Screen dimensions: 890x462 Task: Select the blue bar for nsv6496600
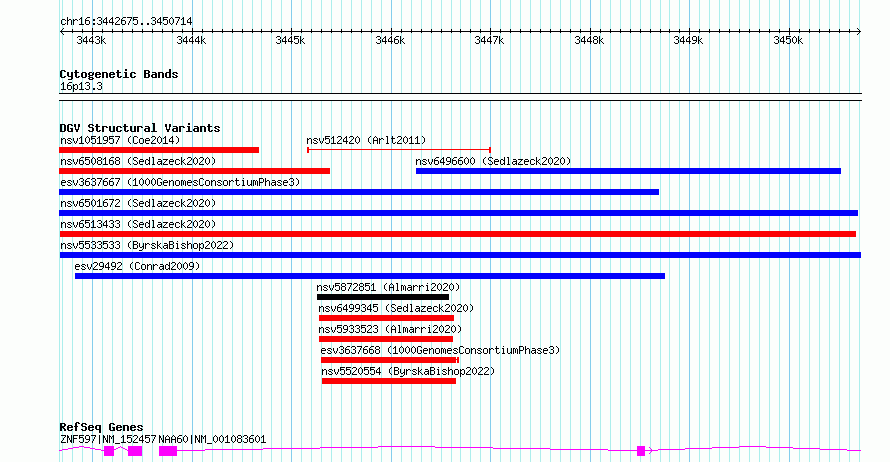[x=628, y=171]
